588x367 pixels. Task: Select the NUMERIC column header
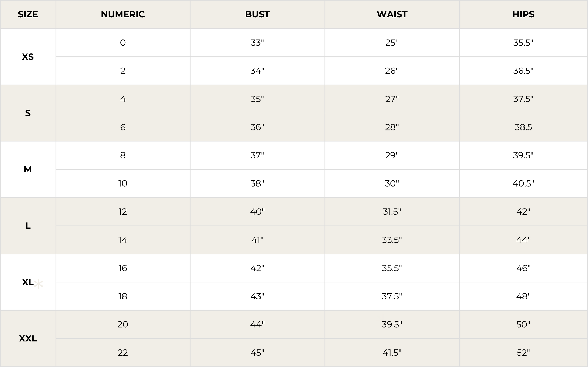point(123,14)
